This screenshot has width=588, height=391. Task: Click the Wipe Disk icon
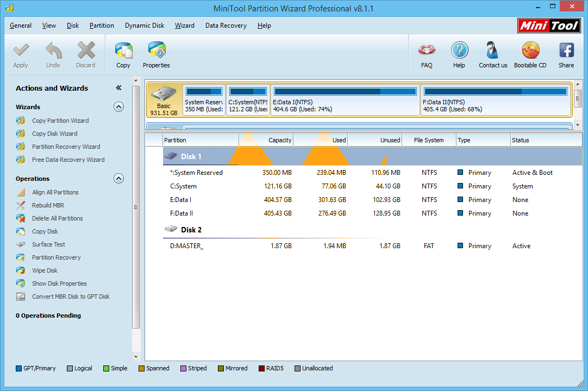pos(21,270)
